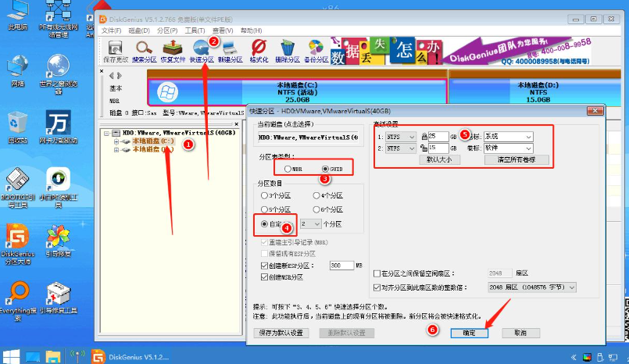The image size is (629, 364).
Task: Go to the previous disk with left arrow
Action: pos(112,75)
